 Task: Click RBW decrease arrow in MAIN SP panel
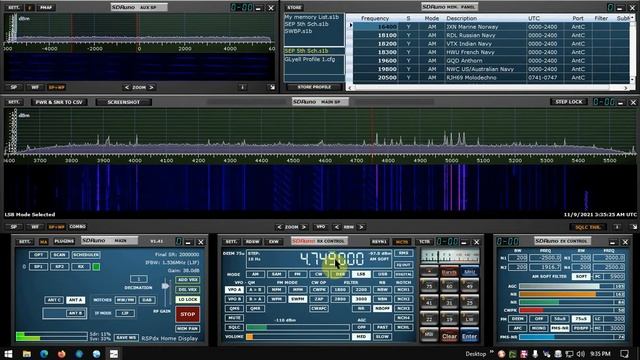(x=336, y=227)
